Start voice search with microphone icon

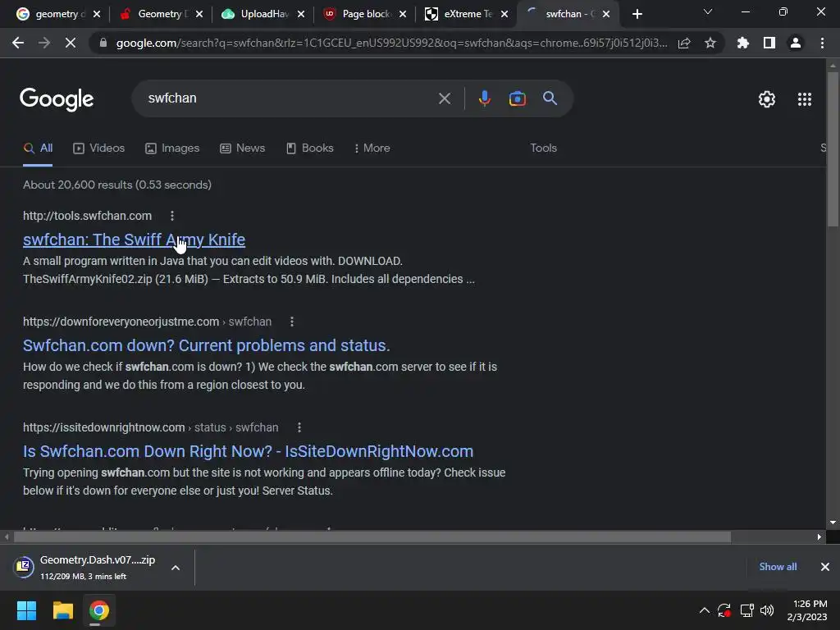pos(484,98)
